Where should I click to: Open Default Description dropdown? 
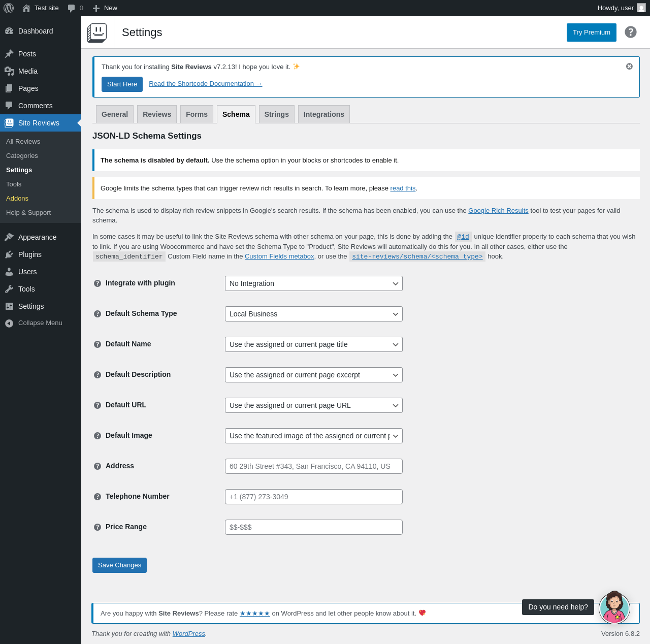coord(314,375)
